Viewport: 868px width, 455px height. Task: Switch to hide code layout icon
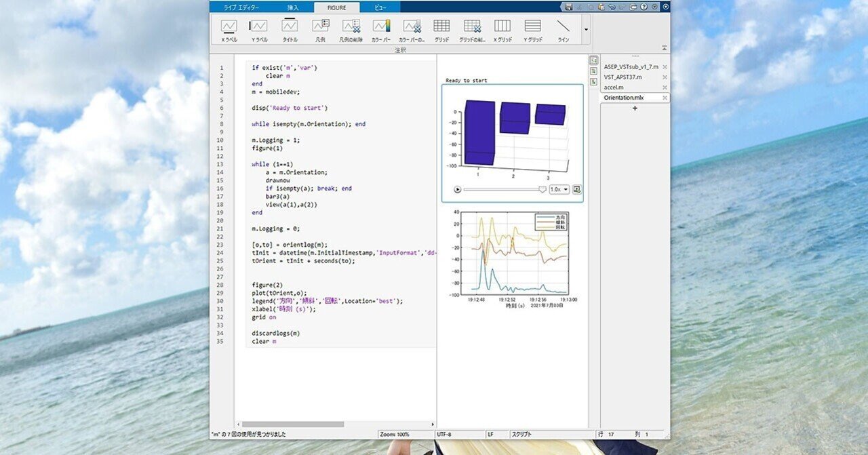coord(593,81)
